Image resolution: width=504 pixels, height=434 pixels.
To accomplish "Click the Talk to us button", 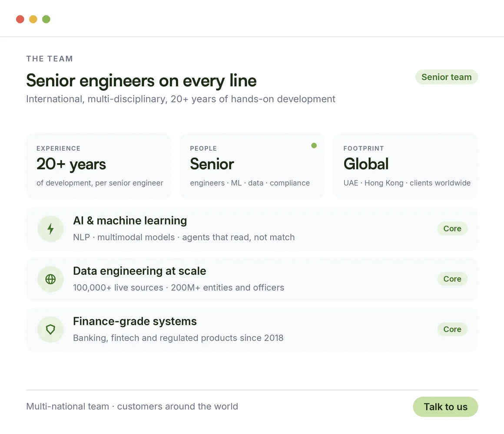I will coord(445,407).
